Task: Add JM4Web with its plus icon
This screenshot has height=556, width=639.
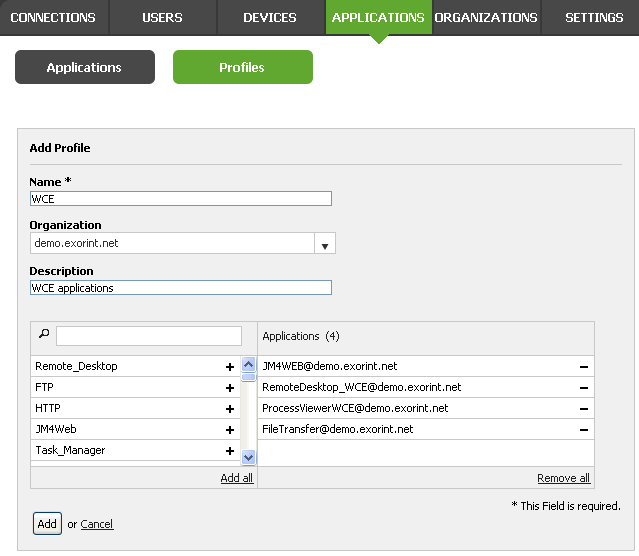Action: 230,430
